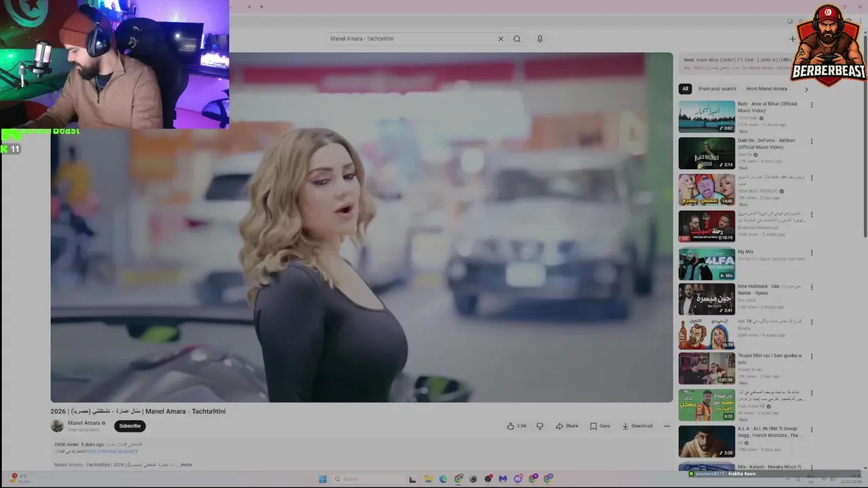Click the search magnifier button

517,39
